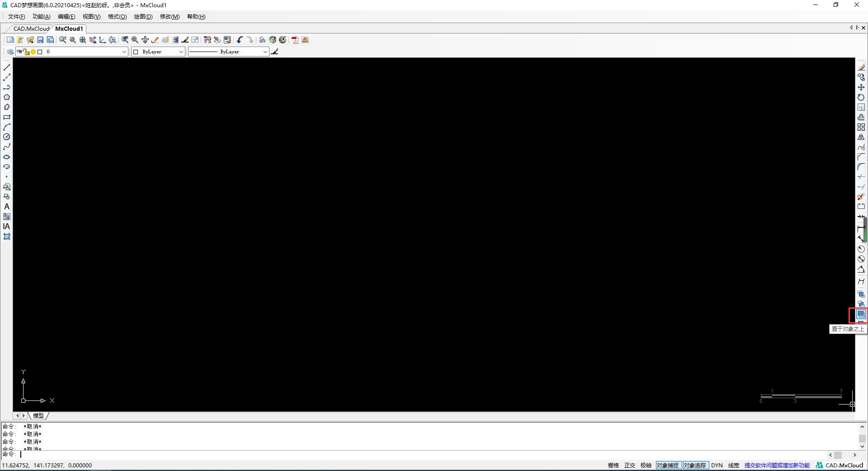The image size is (868, 471).
Task: Open the 修改(M) menu
Action: click(170, 17)
